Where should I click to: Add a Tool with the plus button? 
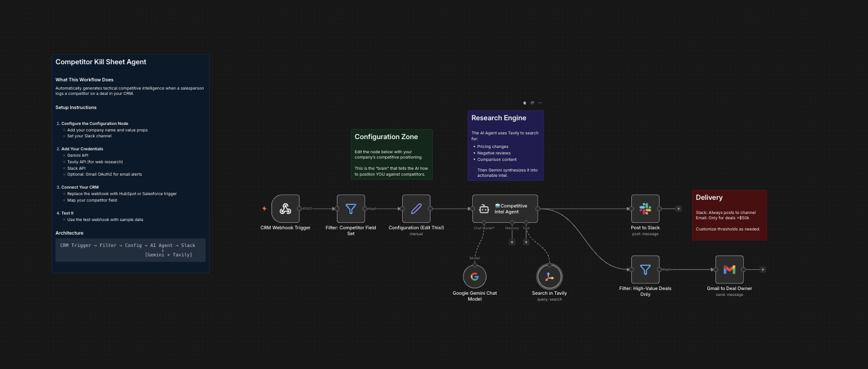pyautogui.click(x=526, y=242)
